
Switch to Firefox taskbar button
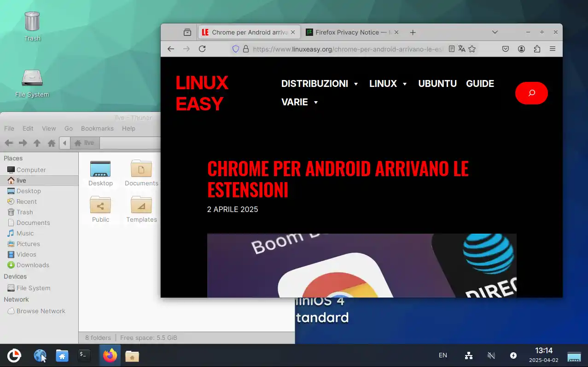110,356
